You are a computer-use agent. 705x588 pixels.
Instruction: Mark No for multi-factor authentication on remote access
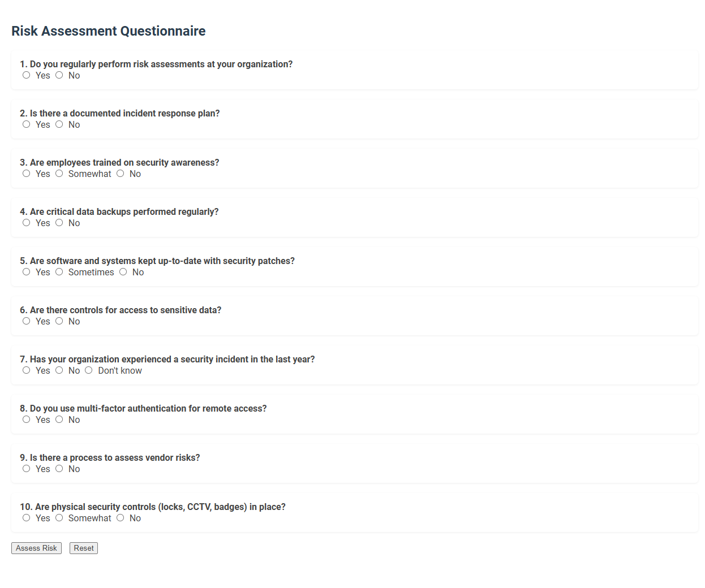pyautogui.click(x=59, y=419)
